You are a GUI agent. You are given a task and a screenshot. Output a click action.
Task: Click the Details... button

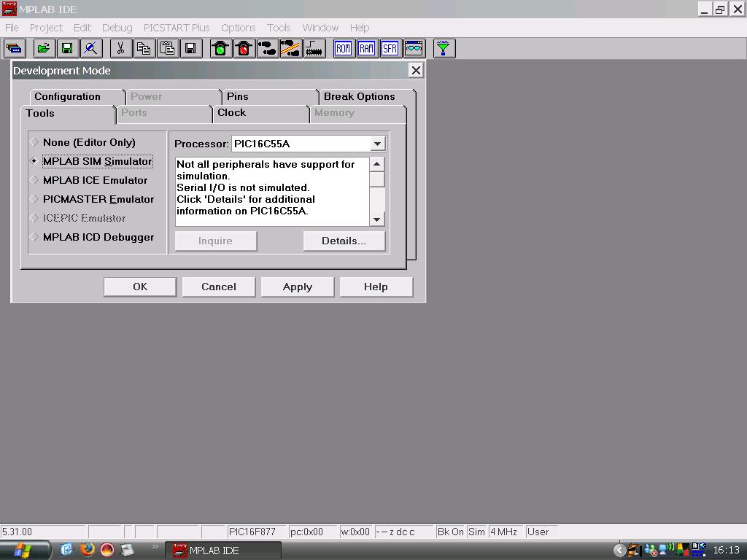pyautogui.click(x=344, y=241)
